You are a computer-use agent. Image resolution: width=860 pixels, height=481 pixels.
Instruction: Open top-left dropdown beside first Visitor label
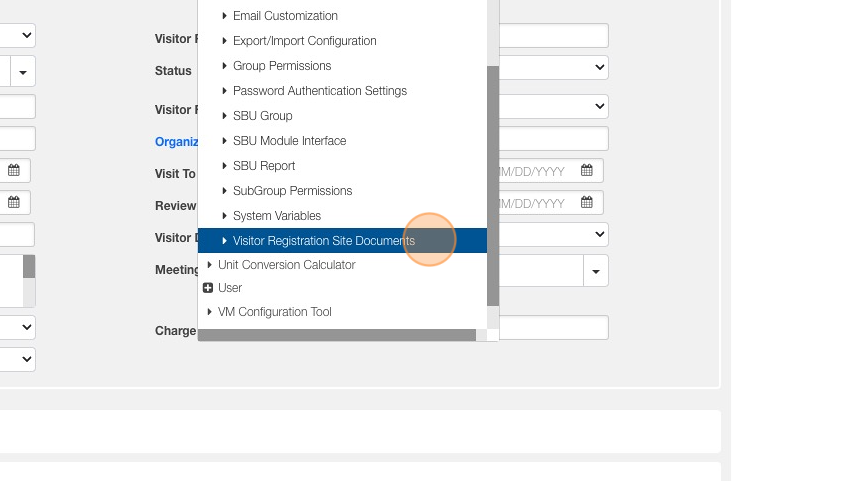click(18, 36)
